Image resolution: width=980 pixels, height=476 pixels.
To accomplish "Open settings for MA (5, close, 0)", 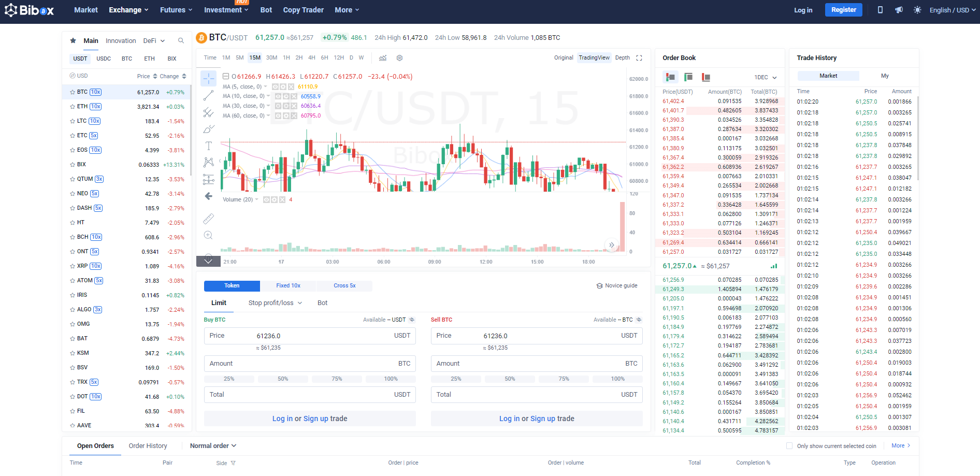I will pyautogui.click(x=283, y=87).
